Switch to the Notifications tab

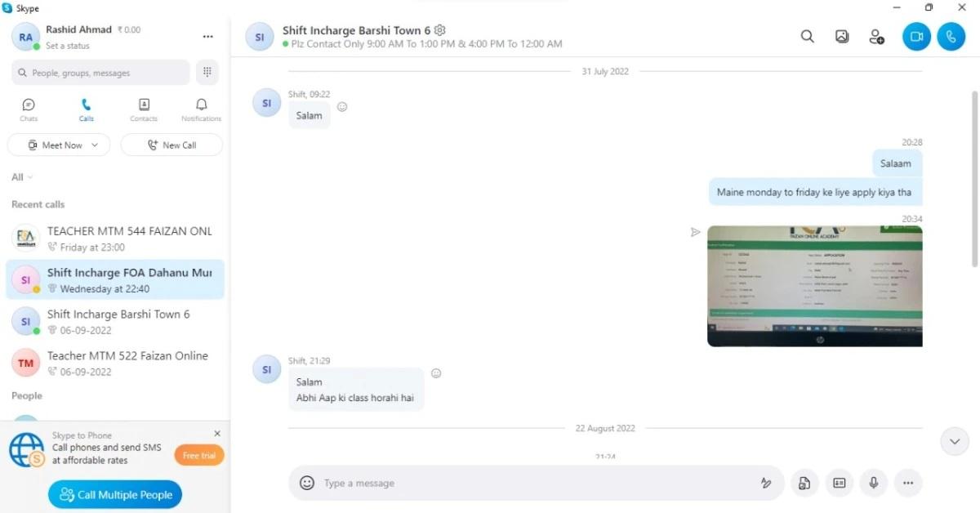click(x=201, y=109)
